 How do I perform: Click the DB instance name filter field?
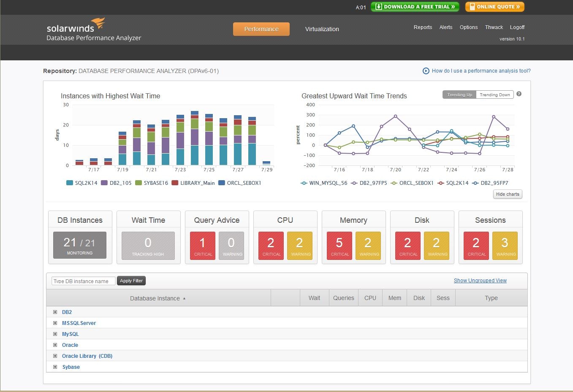pyautogui.click(x=83, y=281)
